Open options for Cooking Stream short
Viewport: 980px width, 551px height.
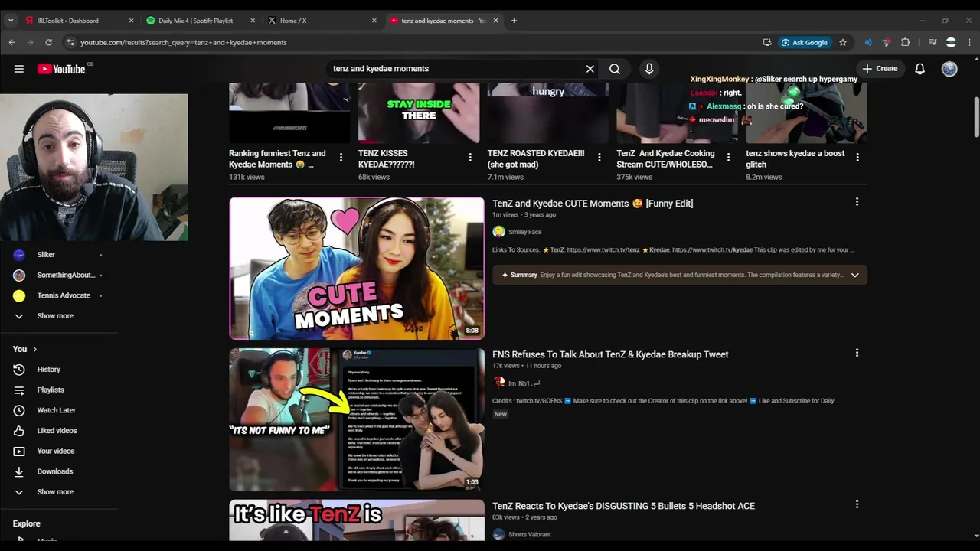click(x=729, y=157)
